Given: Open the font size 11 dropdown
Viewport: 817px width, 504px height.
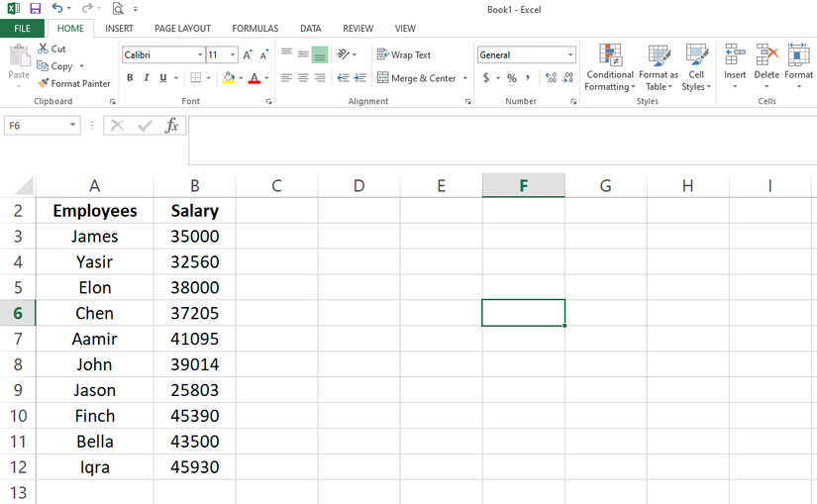Looking at the screenshot, I should point(233,54).
